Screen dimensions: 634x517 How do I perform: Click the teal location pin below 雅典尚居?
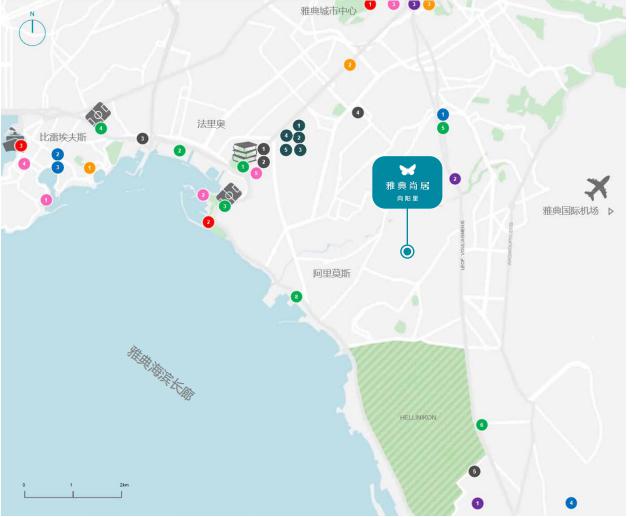tap(407, 251)
